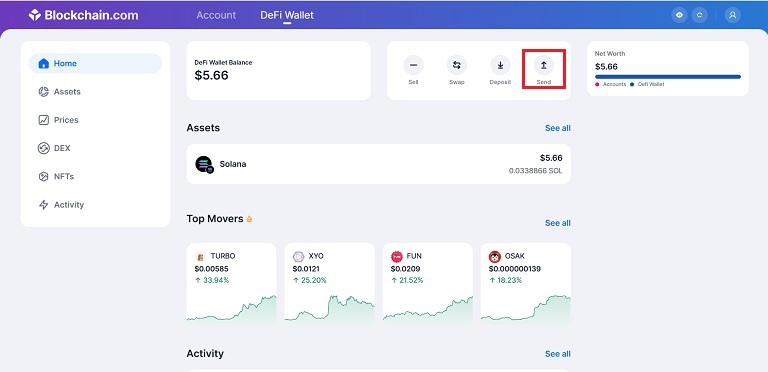Open the Solana asset row
768x372 pixels.
[379, 164]
